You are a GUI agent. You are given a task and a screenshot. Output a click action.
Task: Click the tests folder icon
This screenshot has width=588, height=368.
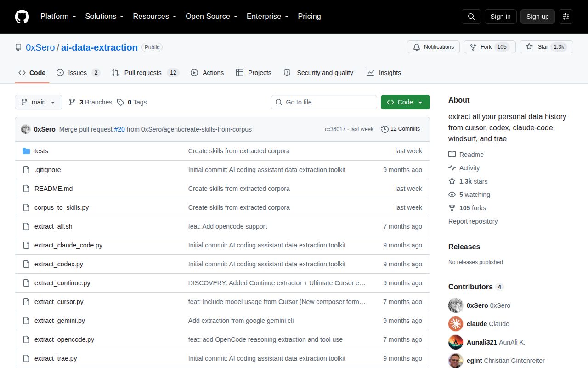click(x=26, y=151)
